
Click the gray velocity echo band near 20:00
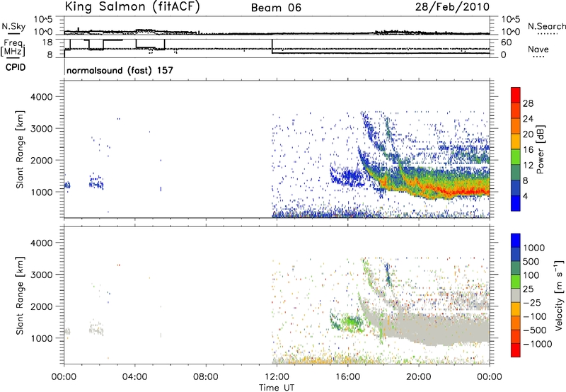pyautogui.click(x=419, y=327)
